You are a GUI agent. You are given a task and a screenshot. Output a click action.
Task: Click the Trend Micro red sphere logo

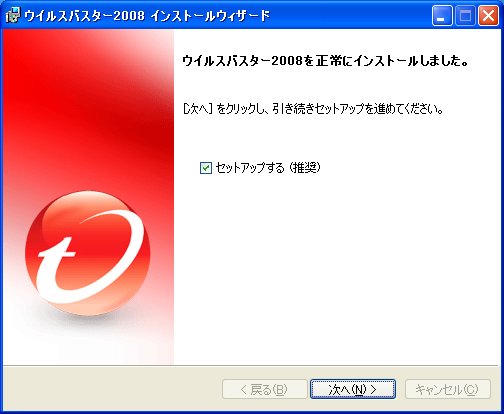[88, 253]
